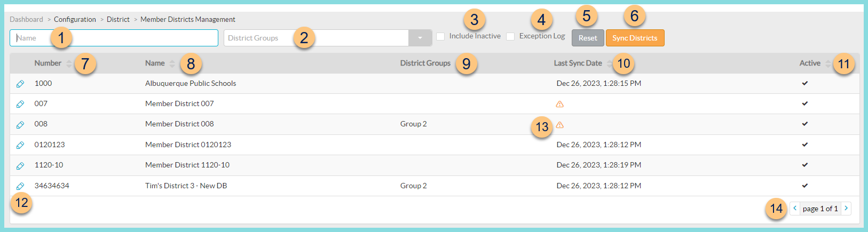Screen dimensions: 868x232
Task: Click edit pencil for district 0120123
Action: pyautogui.click(x=20, y=145)
